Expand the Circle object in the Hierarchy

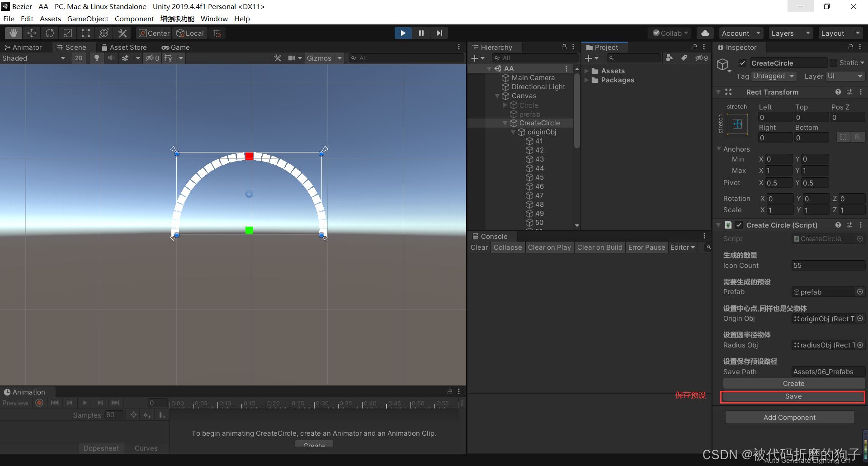(506, 105)
